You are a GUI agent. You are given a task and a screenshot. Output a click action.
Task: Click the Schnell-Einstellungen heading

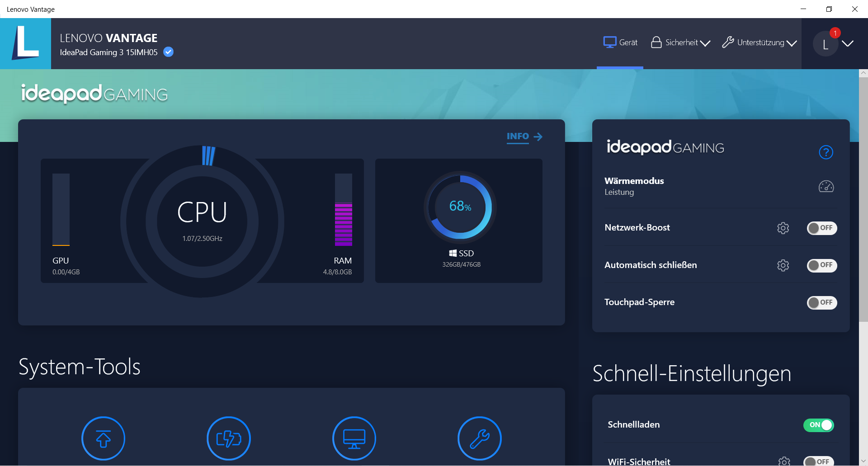(x=692, y=374)
